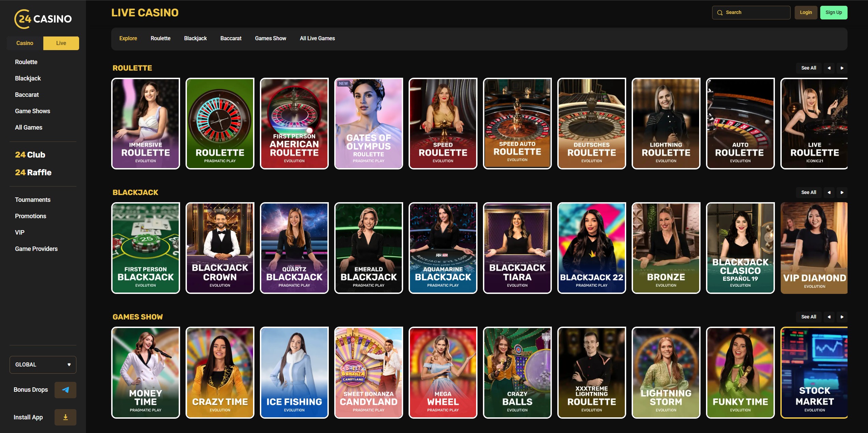Open the GLOBAL region dropdown

click(x=43, y=365)
